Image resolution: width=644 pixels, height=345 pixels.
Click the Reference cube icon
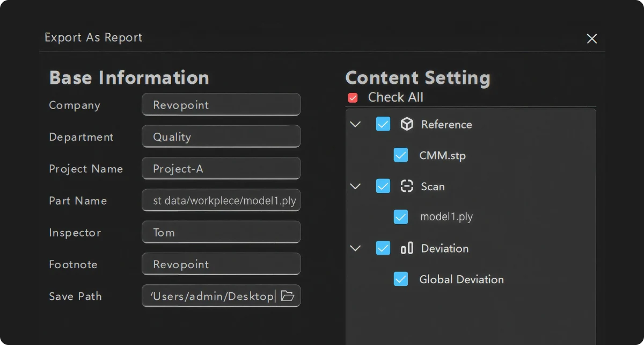click(407, 124)
